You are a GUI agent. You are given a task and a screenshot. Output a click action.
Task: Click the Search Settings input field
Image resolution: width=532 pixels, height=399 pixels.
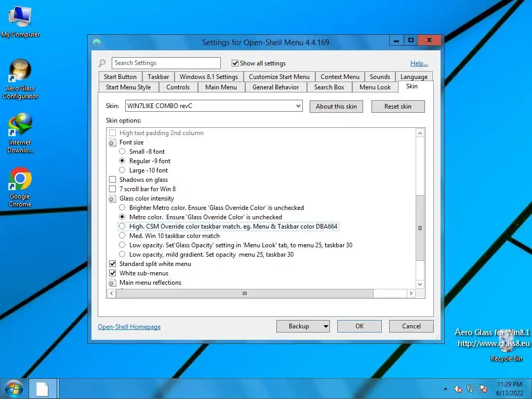(166, 63)
